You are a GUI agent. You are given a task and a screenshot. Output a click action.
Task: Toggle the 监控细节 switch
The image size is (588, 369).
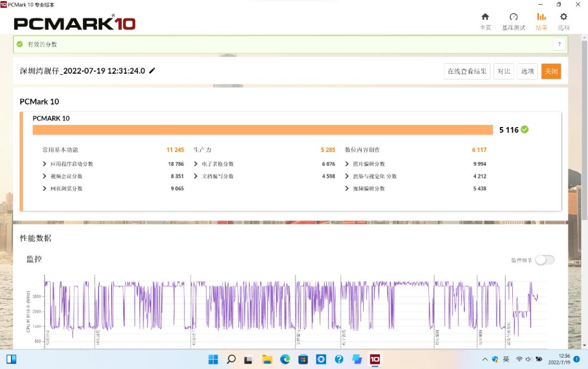[544, 260]
